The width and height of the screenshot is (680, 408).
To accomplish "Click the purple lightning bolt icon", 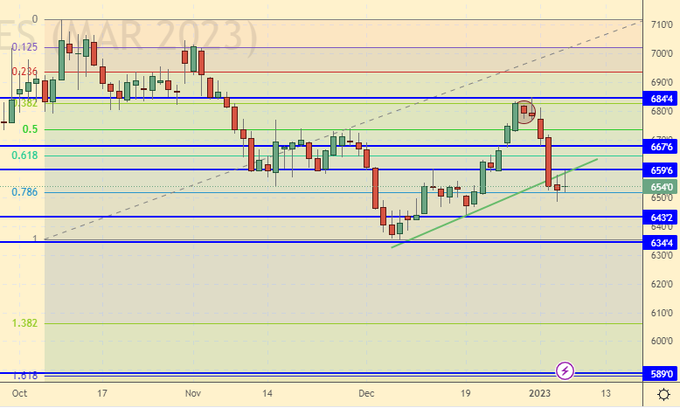I will point(565,371).
